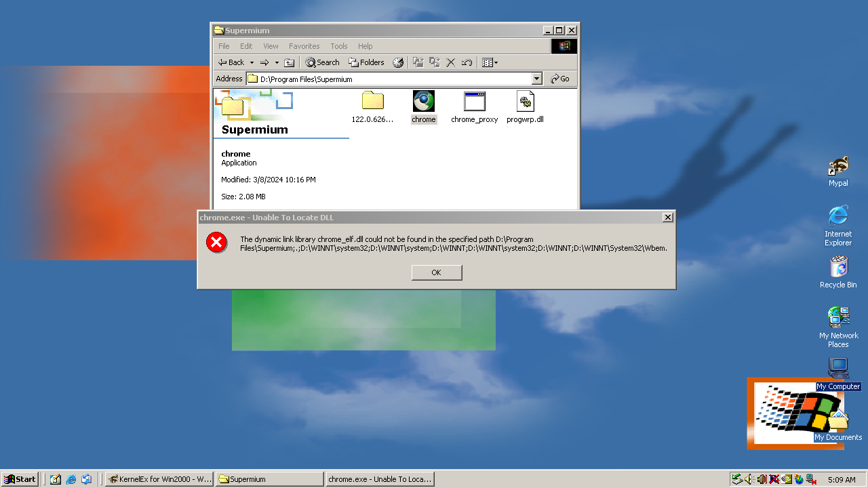Screen dimensions: 868x488
Task: Open the Views dropdown button
Action: point(490,62)
